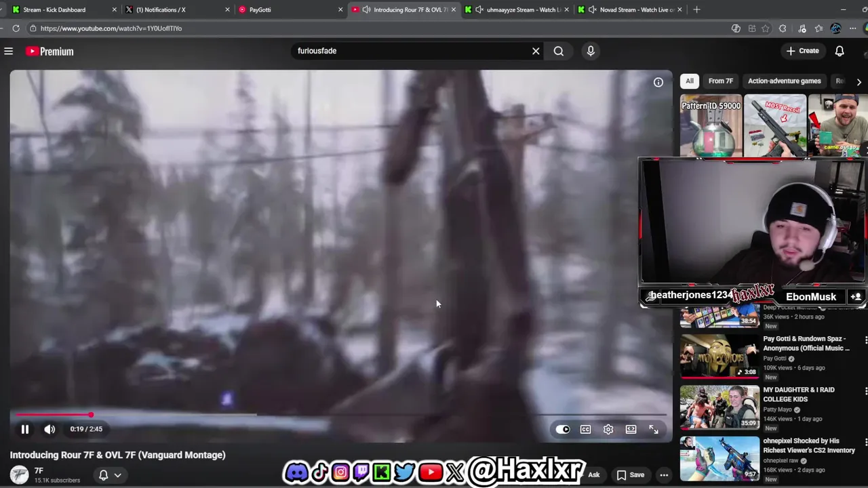
Task: Open the Create button menu
Action: (x=804, y=51)
